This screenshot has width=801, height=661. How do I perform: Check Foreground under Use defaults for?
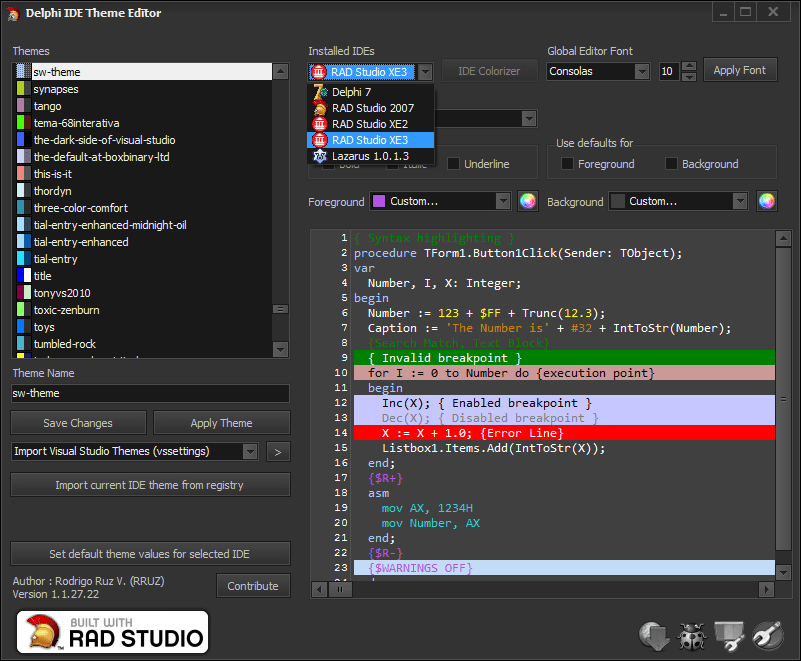(567, 163)
